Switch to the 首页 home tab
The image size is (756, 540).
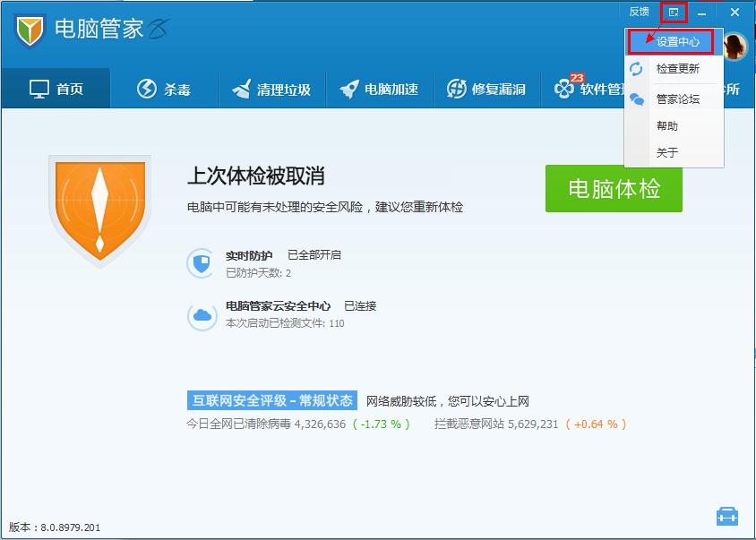(57, 88)
